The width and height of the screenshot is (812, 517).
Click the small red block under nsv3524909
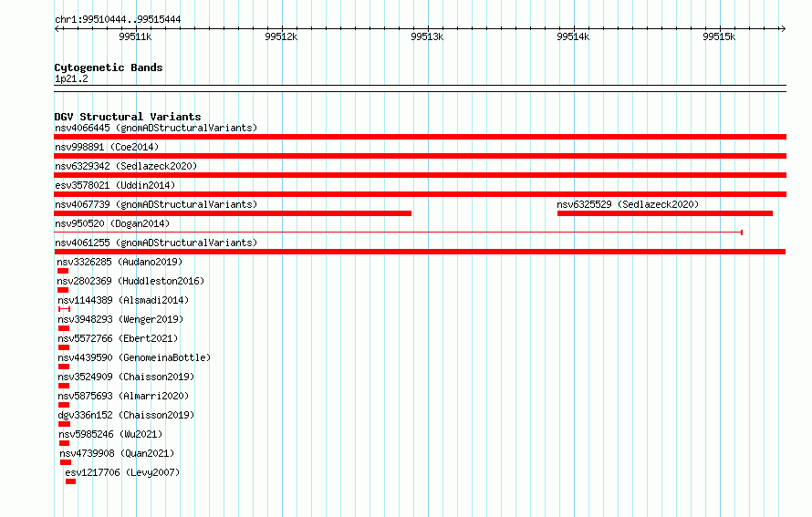[64, 386]
